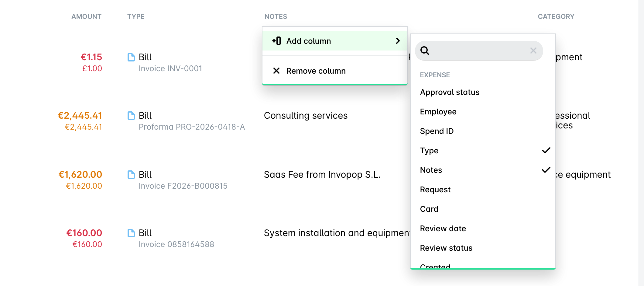Click the magnifier search icon

point(425,51)
